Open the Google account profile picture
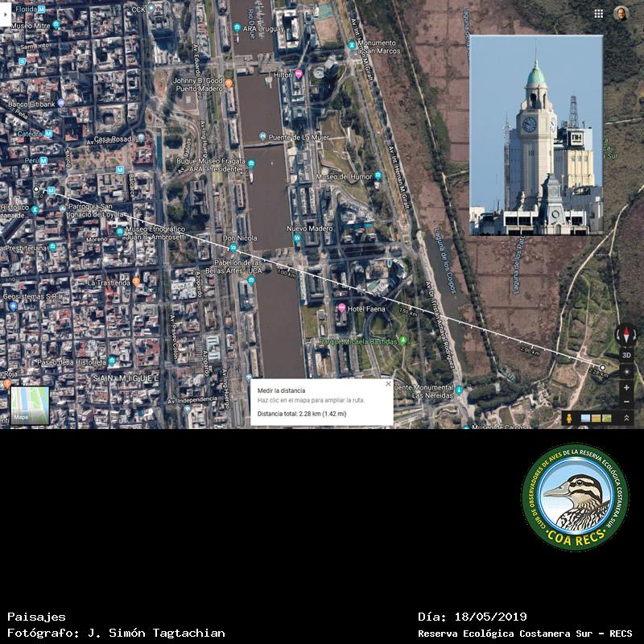The height and width of the screenshot is (644, 644). (621, 14)
